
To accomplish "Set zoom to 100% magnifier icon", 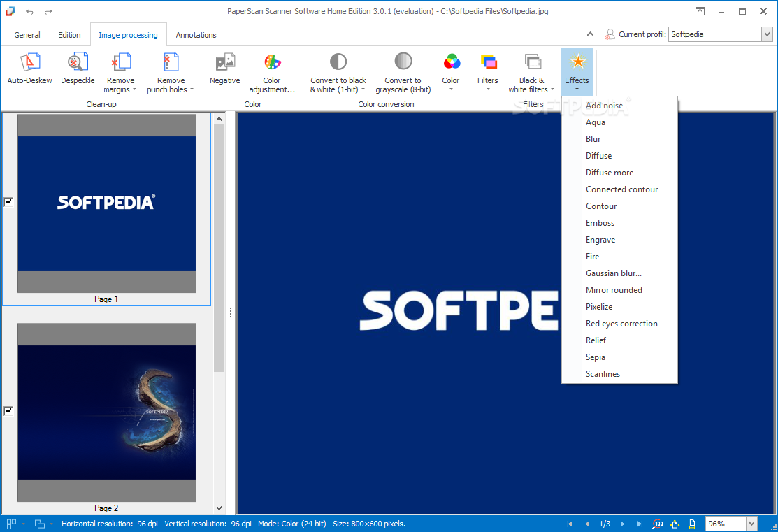I will (658, 524).
